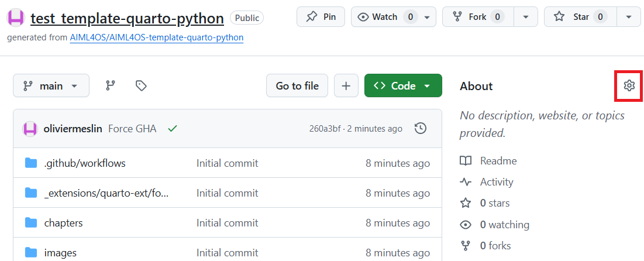The image size is (644, 261).
Task: Click the chapters folder icon
Action: click(x=31, y=223)
